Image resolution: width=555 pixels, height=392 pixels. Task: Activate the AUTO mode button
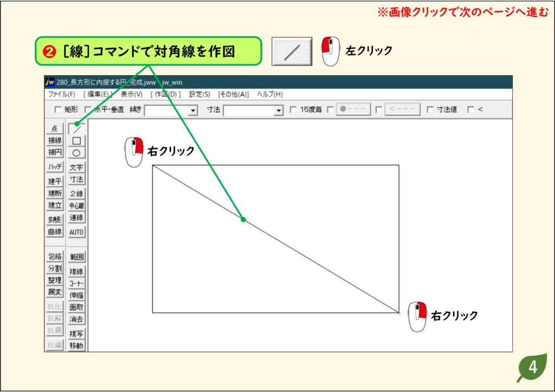(76, 232)
